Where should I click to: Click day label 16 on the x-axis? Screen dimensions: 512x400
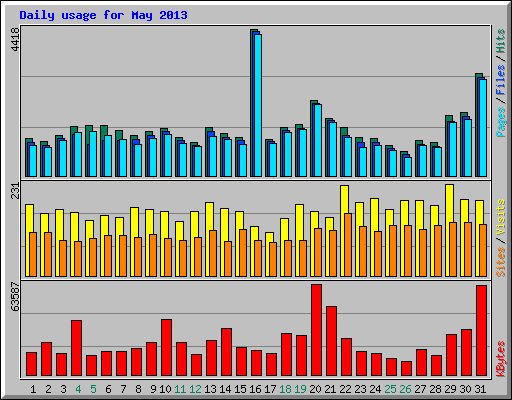coord(255,389)
